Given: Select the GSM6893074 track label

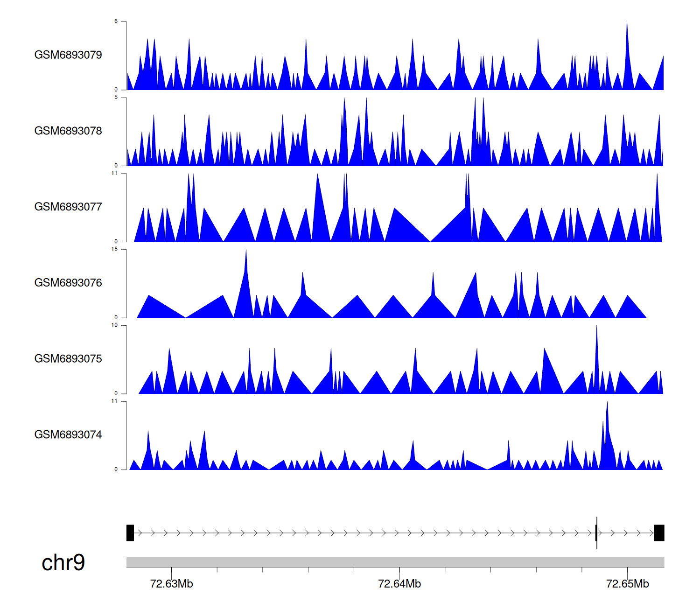Looking at the screenshot, I should [68, 434].
